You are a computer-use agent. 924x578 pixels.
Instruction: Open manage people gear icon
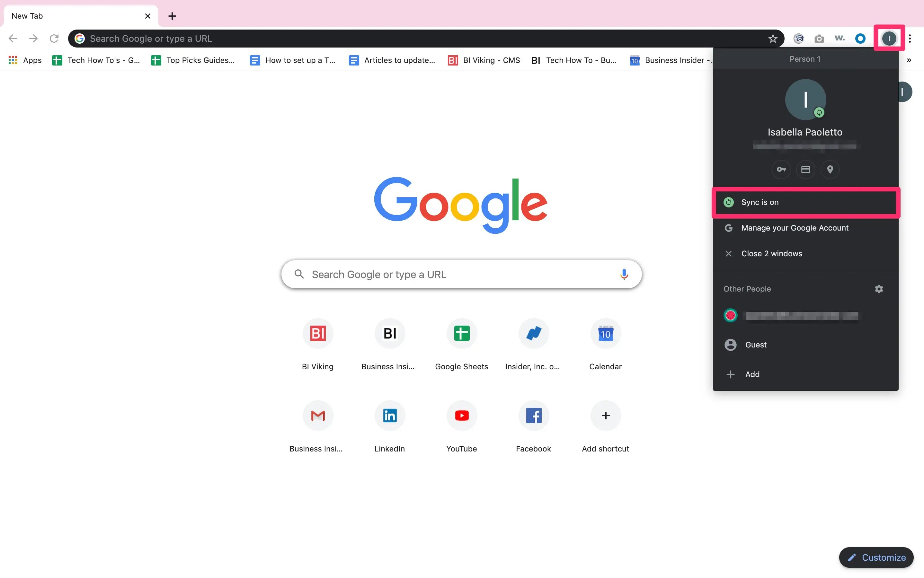click(879, 289)
